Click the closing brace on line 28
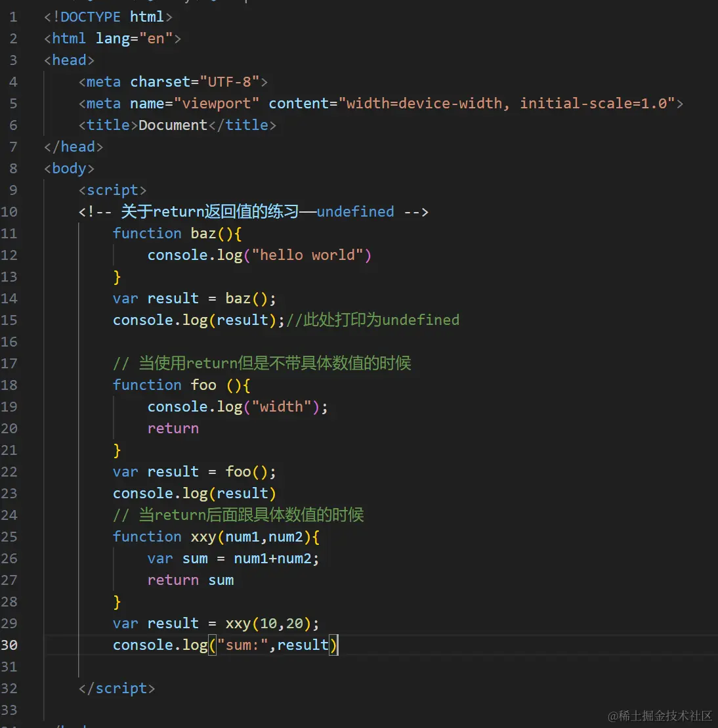718x728 pixels. click(x=117, y=602)
